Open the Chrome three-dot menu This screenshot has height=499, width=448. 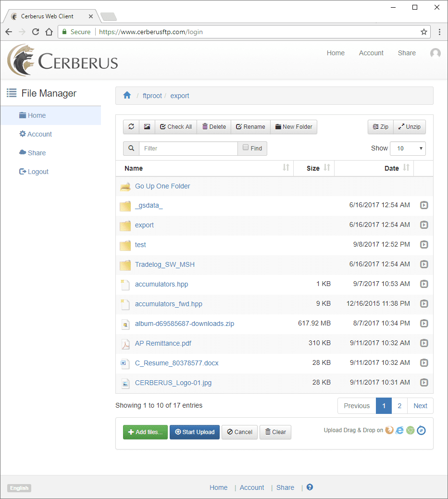[x=439, y=32]
